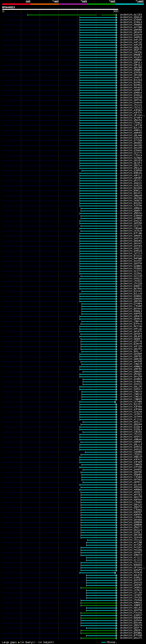This screenshot has height=644, width=146.
Task: Open hit UniRef100_Q40595
Action: tap(131, 362)
